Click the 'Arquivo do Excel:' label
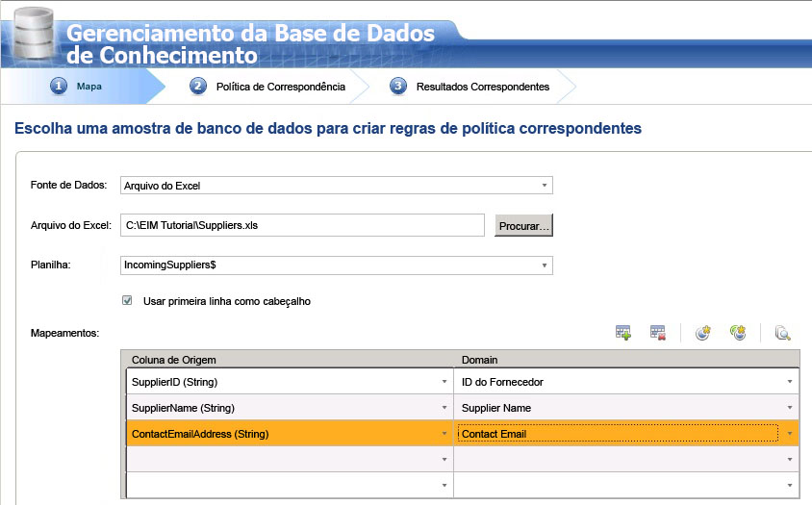The width and height of the screenshot is (812, 505). tap(71, 225)
